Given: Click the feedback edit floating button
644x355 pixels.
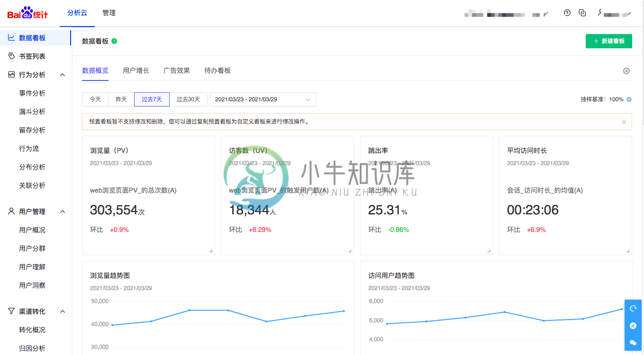Looking at the screenshot, I should [633, 326].
